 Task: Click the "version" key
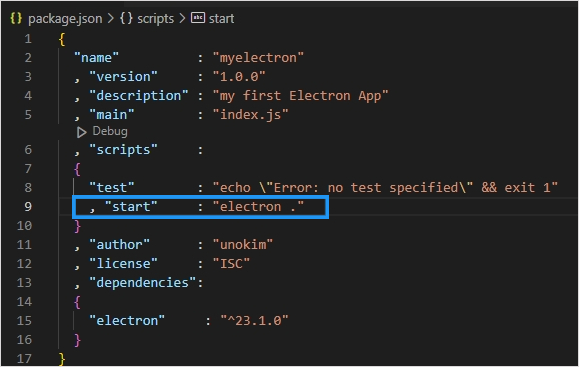coord(123,77)
